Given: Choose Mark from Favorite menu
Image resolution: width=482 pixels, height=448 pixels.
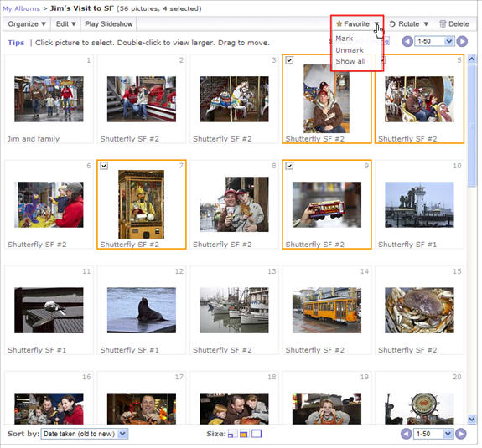Looking at the screenshot, I should coord(344,39).
